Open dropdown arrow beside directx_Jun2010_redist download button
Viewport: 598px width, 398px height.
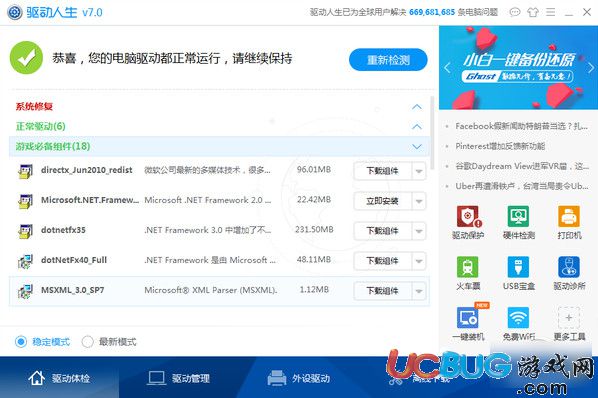[x=419, y=171]
